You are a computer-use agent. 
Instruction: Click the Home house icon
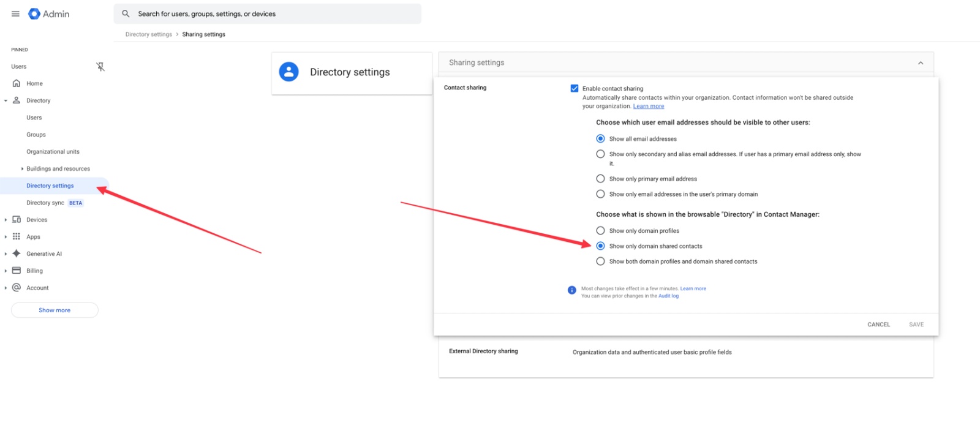click(17, 83)
